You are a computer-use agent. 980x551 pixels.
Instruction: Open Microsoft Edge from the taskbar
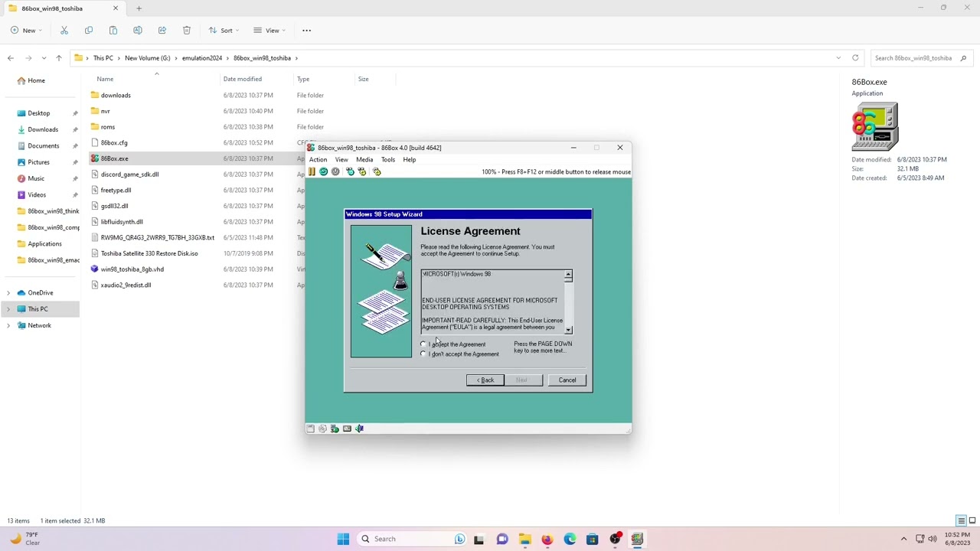click(570, 539)
